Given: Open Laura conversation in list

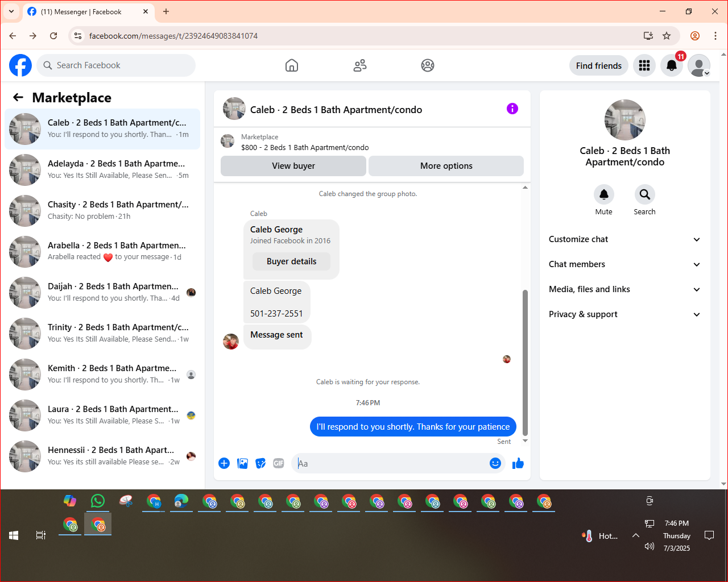Looking at the screenshot, I should point(102,415).
